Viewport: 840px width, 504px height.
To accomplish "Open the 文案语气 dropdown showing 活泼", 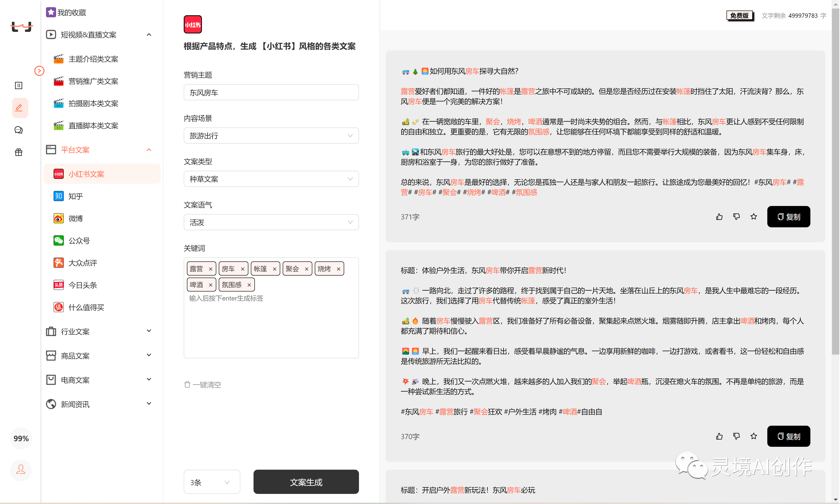I will tap(271, 222).
